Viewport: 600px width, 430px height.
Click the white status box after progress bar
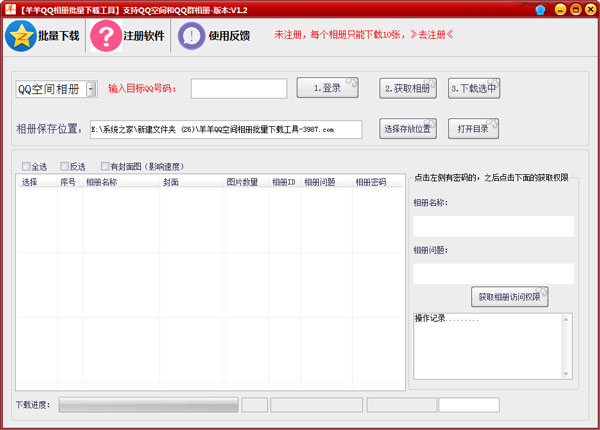coord(469,405)
